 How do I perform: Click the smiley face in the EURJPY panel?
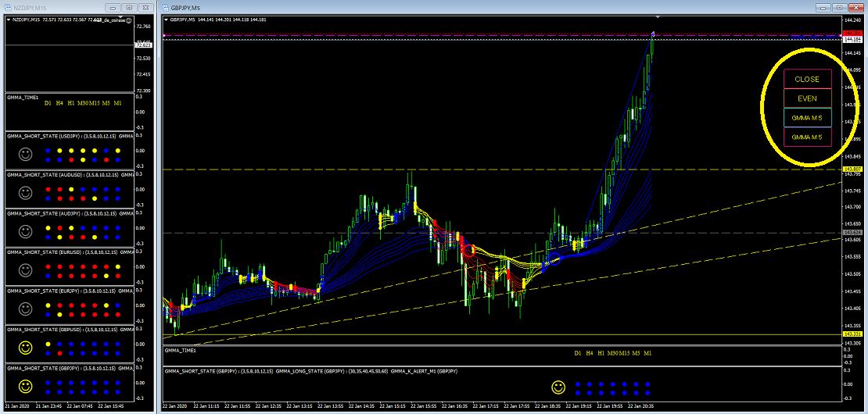coord(24,309)
